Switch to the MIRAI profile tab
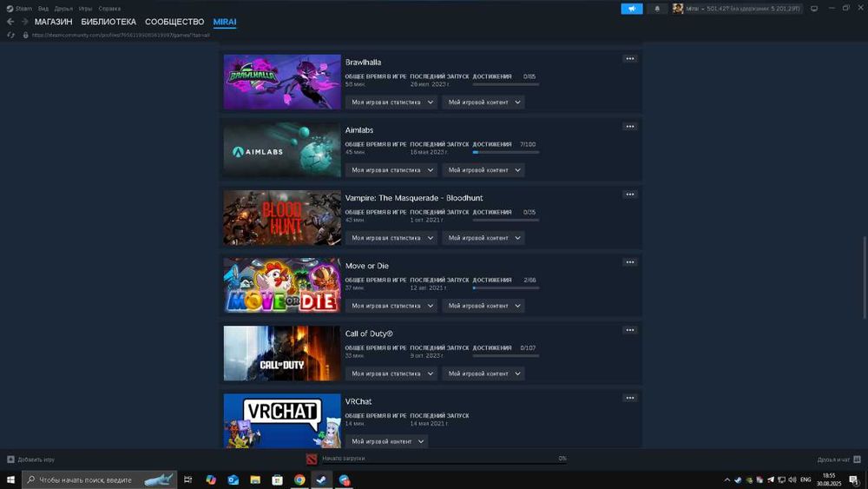 [225, 22]
